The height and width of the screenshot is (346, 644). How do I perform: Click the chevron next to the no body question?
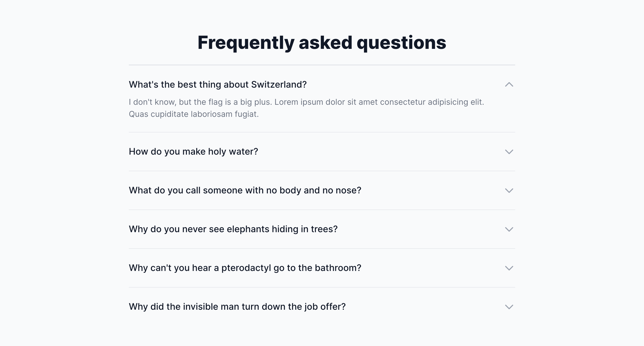pyautogui.click(x=509, y=191)
